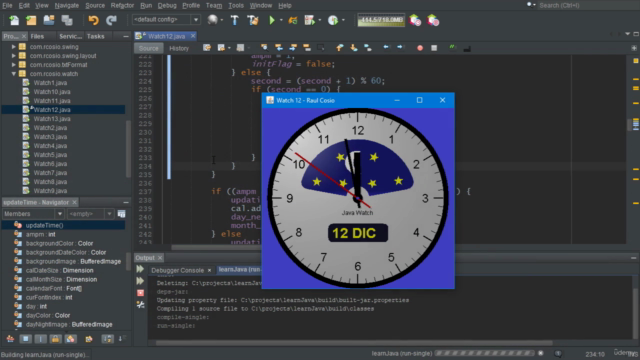The width and height of the screenshot is (640, 360).
Task: Click the learnJava run-single progress bar
Action: coord(484,353)
